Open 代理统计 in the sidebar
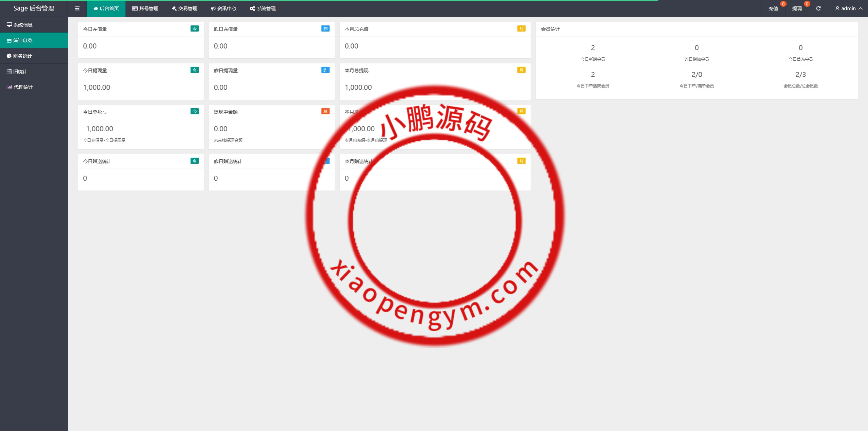The image size is (868, 431). 23,87
